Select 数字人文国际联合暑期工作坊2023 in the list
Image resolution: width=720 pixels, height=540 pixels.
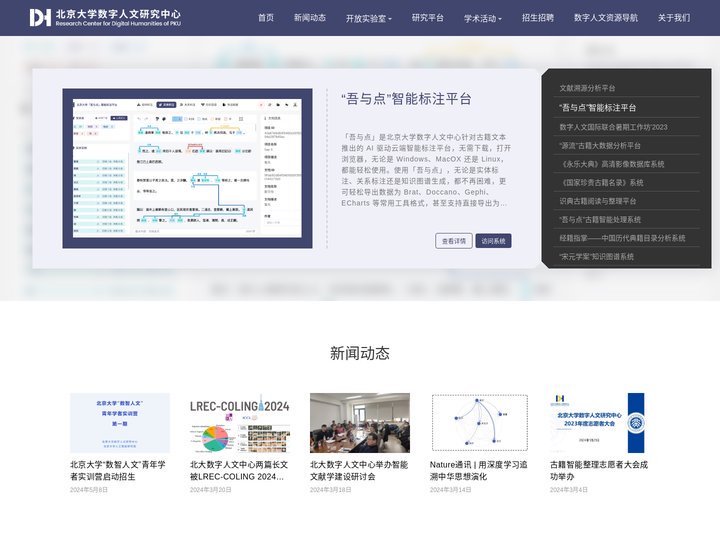(x=613, y=127)
